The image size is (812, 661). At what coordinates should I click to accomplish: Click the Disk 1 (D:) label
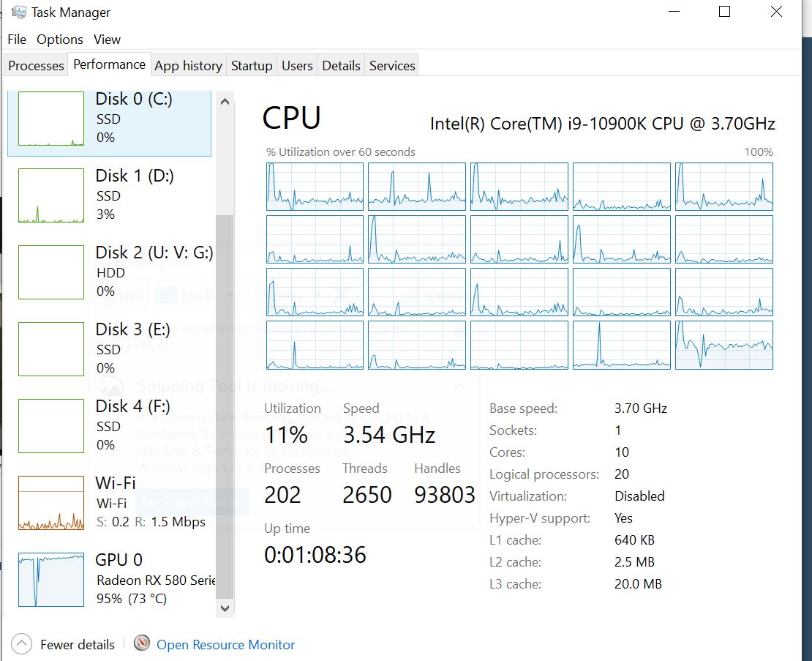point(135,176)
